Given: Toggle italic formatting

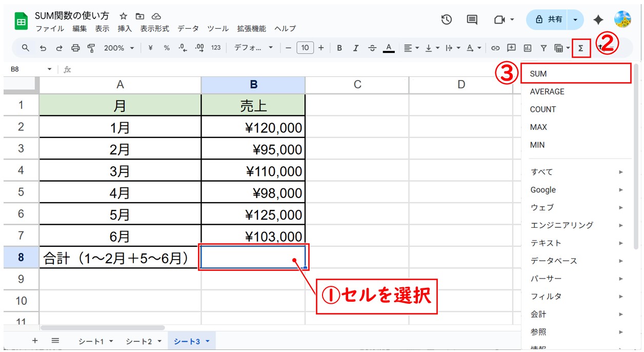Looking at the screenshot, I should click(355, 48).
